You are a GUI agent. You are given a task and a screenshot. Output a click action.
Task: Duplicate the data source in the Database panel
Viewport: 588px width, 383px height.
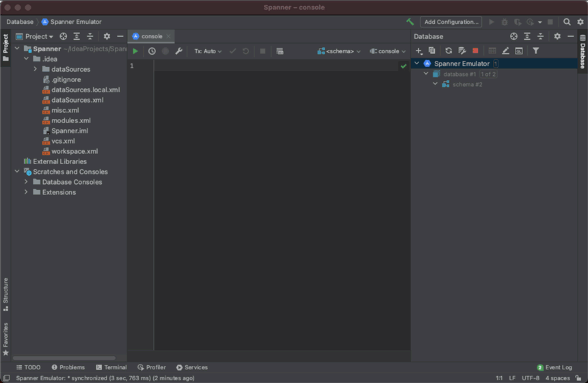(431, 51)
